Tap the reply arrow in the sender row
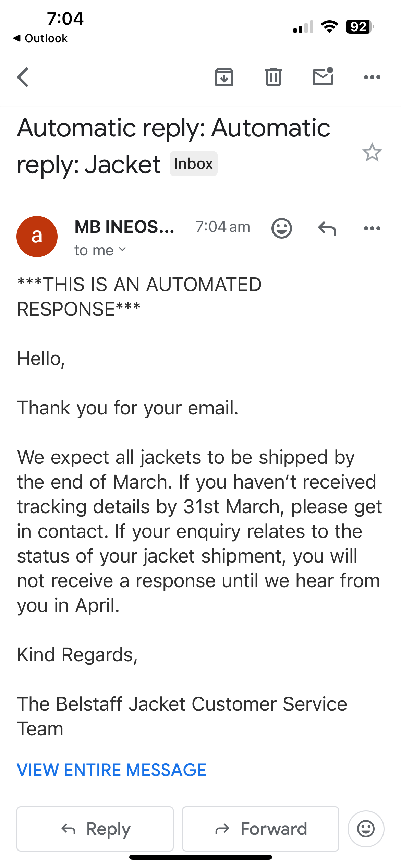401x868 pixels. [327, 228]
